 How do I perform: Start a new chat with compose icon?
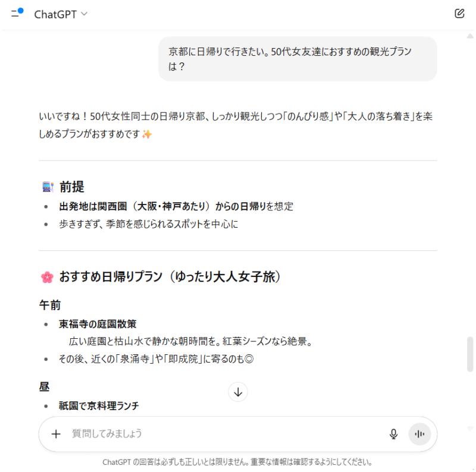pyautogui.click(x=459, y=14)
